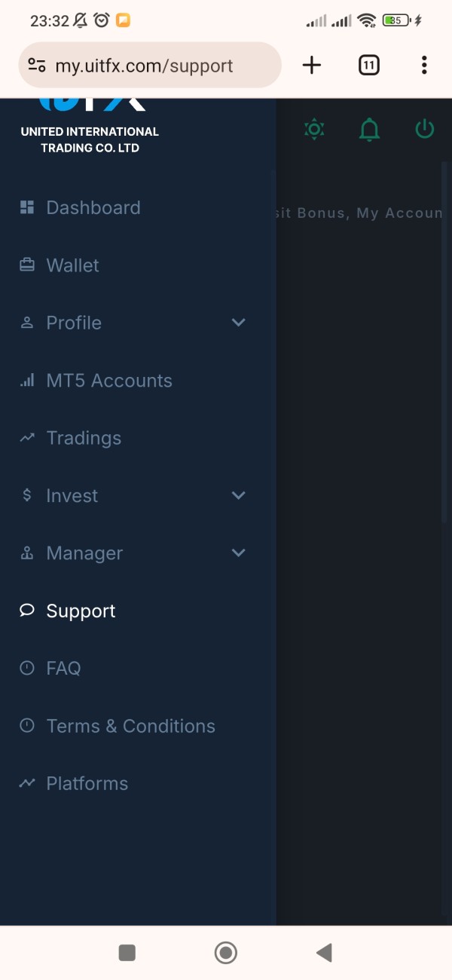Open the Wallet menu item
This screenshot has width=452, height=980.
(73, 265)
